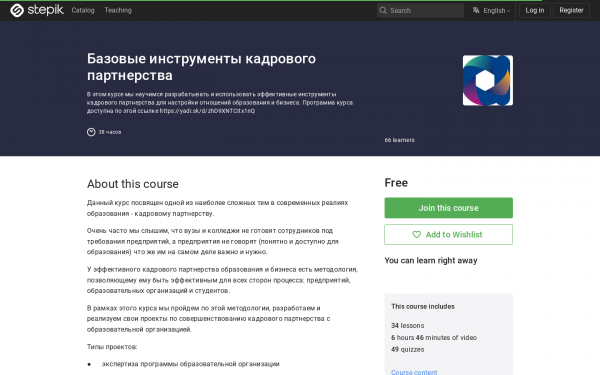Click the 49 quizzes text

(408, 349)
